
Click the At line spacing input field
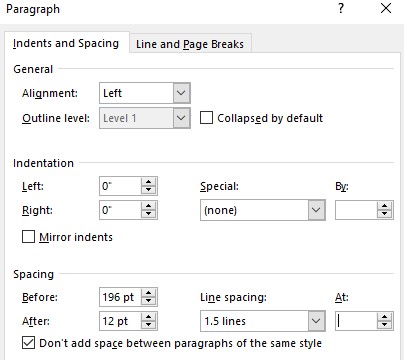[x=356, y=321]
